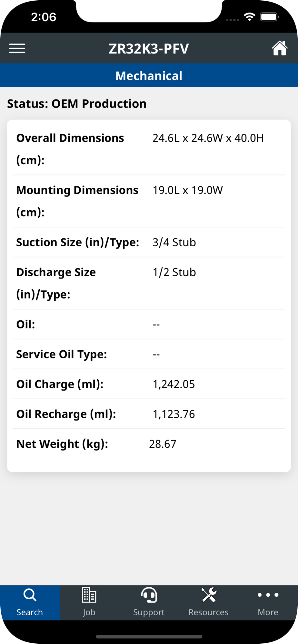
Task: Select the Oil Charge value 1,242.05
Action: pyautogui.click(x=174, y=384)
